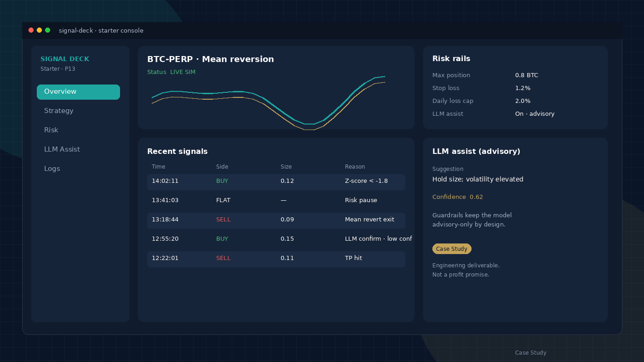Click the Risk rails panel heading
Screen dimensions: 644x362
click(x=451, y=59)
